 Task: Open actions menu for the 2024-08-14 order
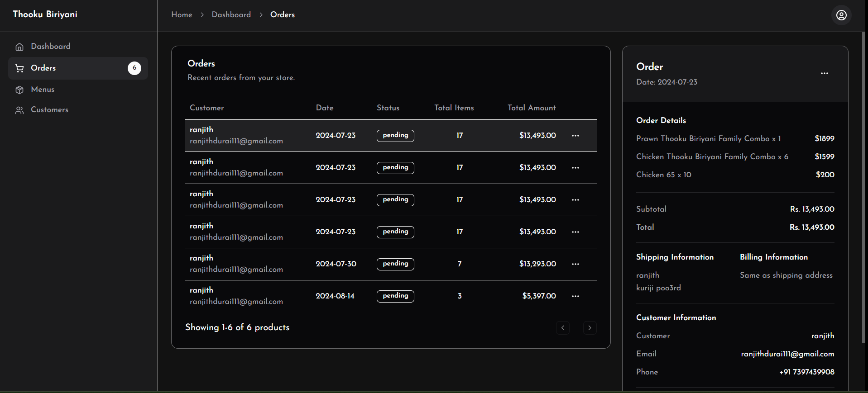click(575, 296)
